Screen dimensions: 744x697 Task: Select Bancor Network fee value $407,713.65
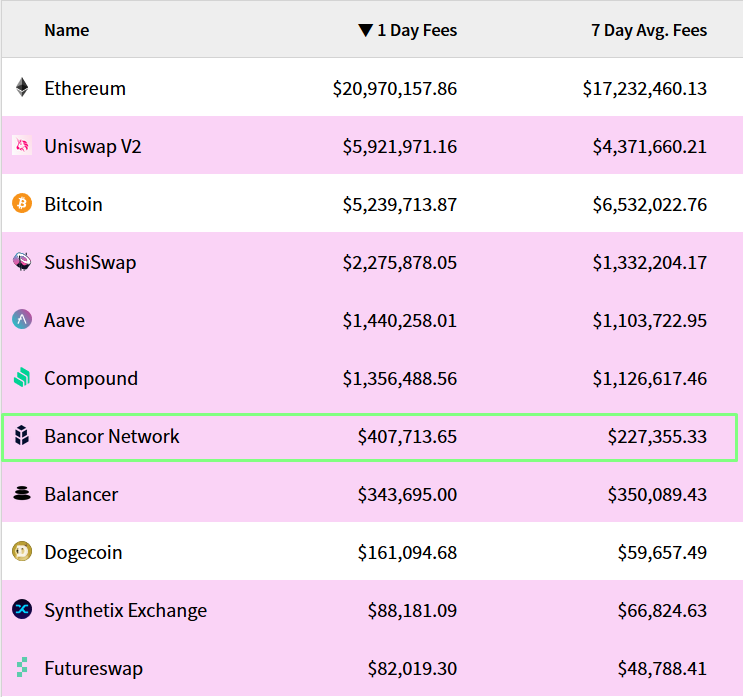click(x=407, y=436)
